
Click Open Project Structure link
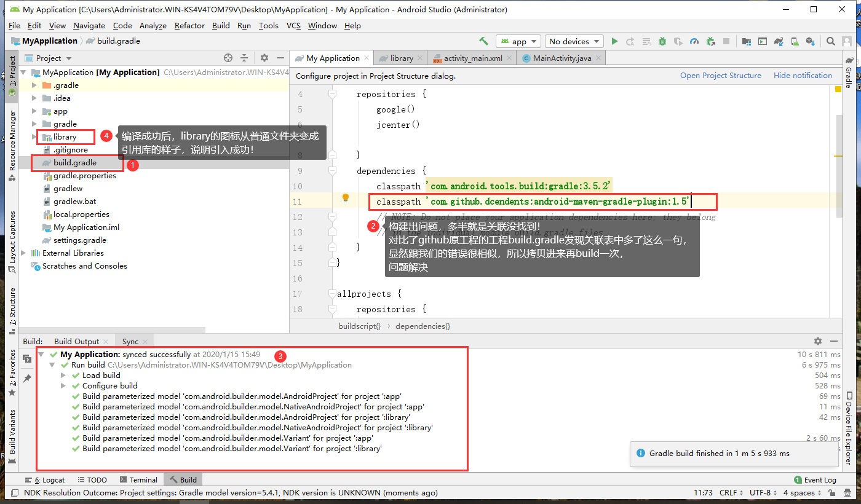pos(721,76)
